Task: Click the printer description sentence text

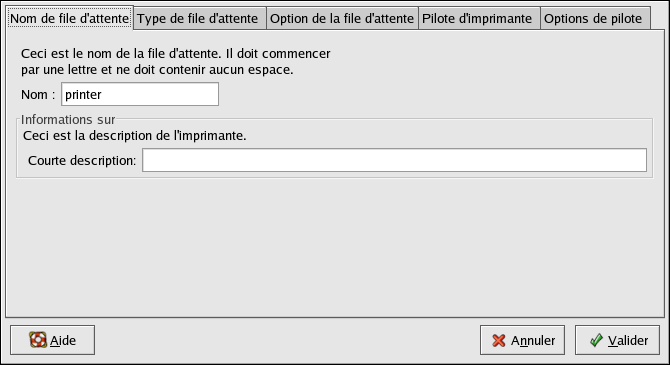Action: 135,135
